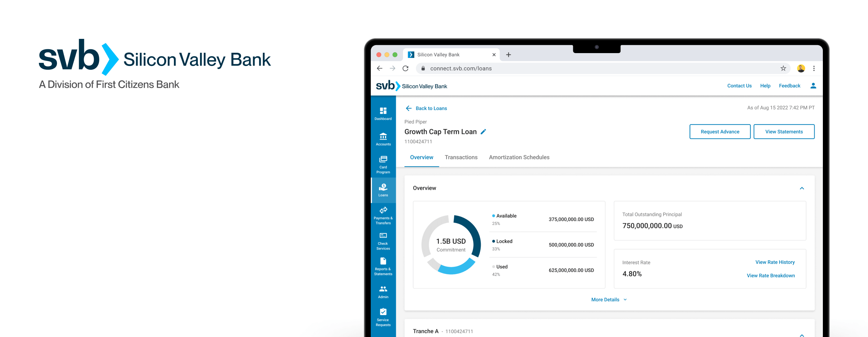Image resolution: width=868 pixels, height=337 pixels.
Task: Click the Used gray legend dot
Action: click(493, 267)
